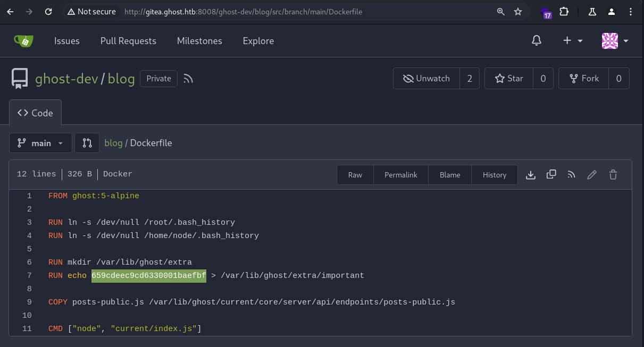Image resolution: width=644 pixels, height=347 pixels.
Task: Open the Not secure site info badge
Action: tap(91, 12)
